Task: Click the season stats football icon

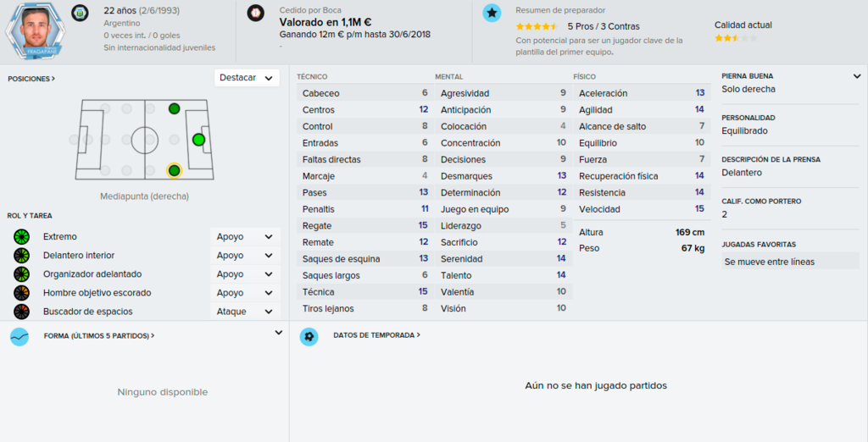Action: pyautogui.click(x=309, y=336)
